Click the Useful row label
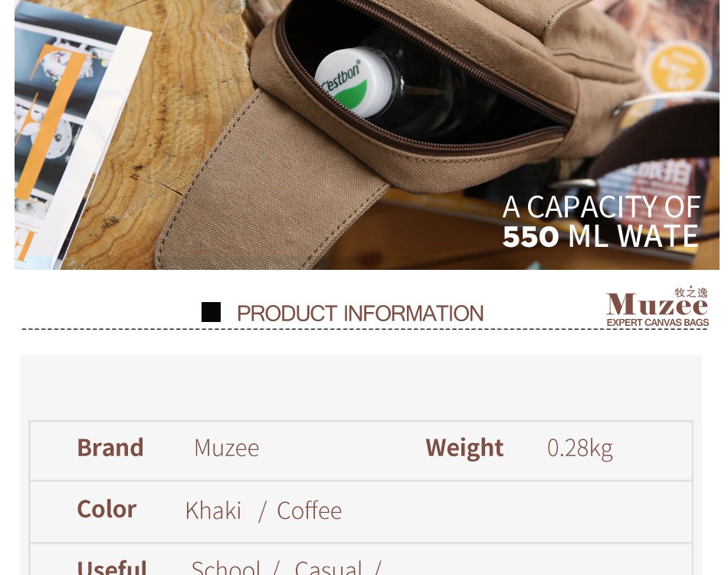The image size is (728, 575). (x=112, y=567)
